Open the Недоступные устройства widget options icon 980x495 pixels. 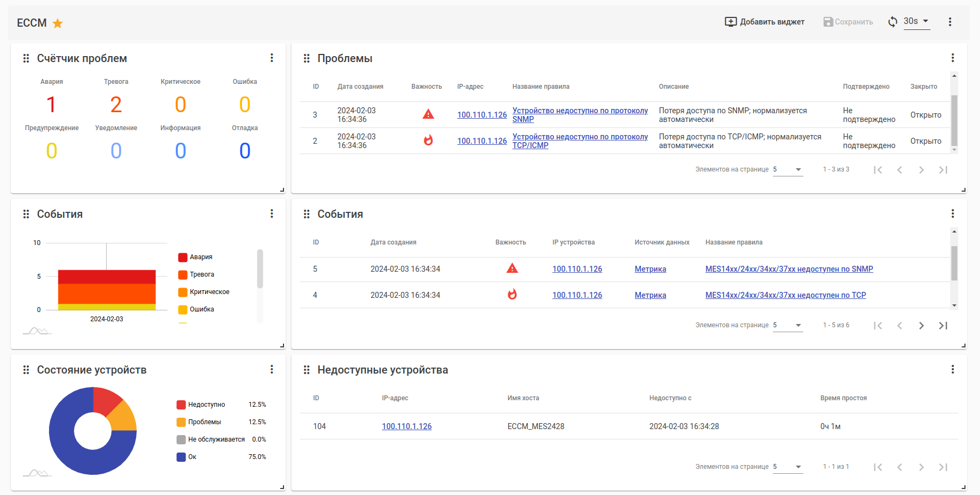[x=952, y=369]
